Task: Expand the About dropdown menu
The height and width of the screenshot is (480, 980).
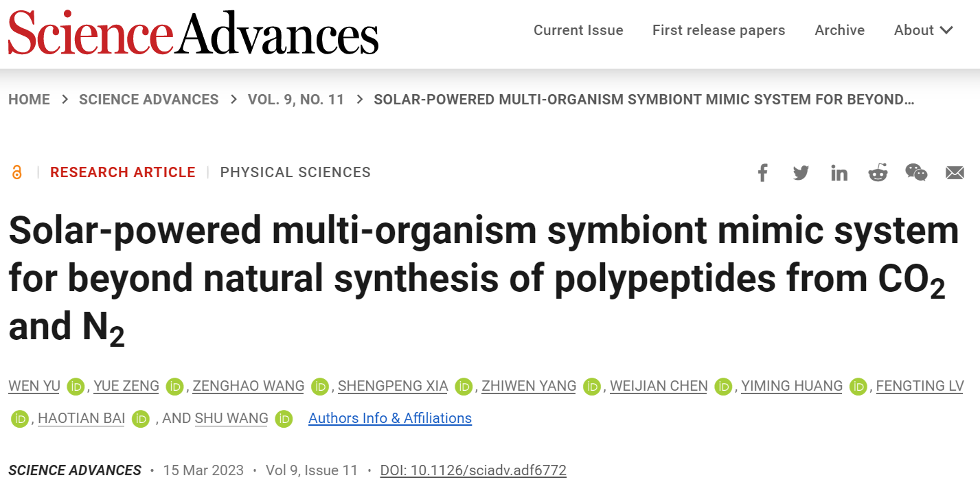Action: tap(924, 30)
